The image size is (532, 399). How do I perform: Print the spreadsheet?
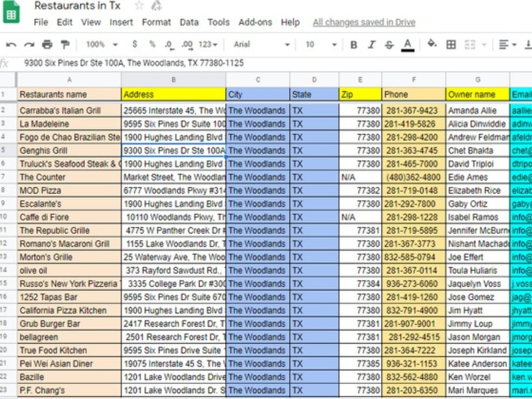pyautogui.click(x=47, y=45)
